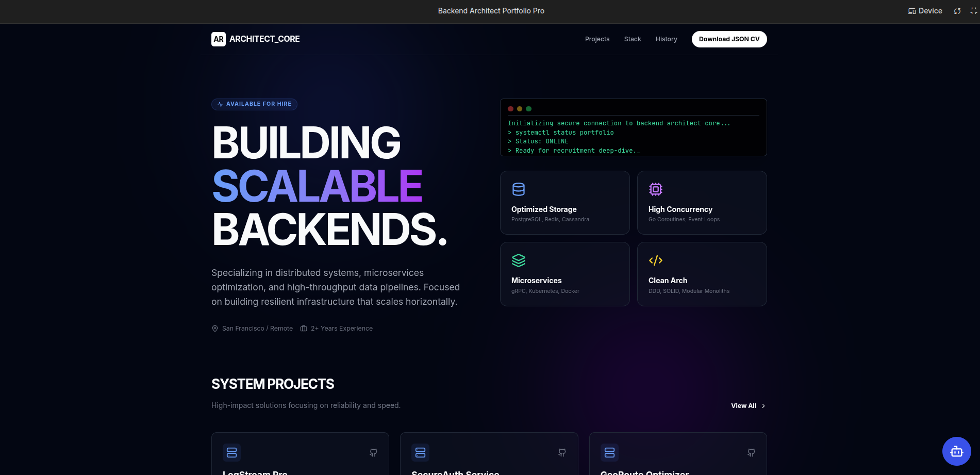Go to Projects nav item
980x475 pixels.
point(597,39)
